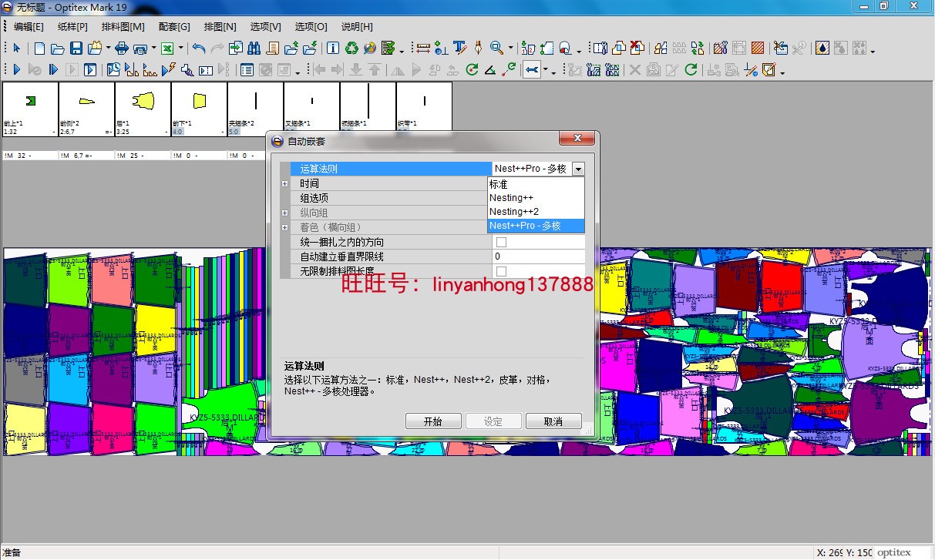Screen dimensions: 935x560
Task: Click the 取消 button
Action: [x=553, y=421]
